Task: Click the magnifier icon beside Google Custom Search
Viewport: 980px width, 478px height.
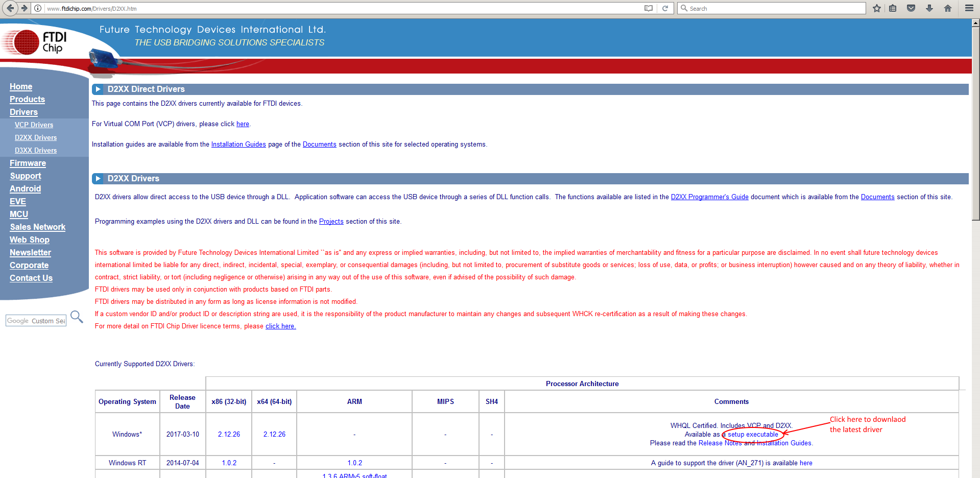Action: point(77,317)
